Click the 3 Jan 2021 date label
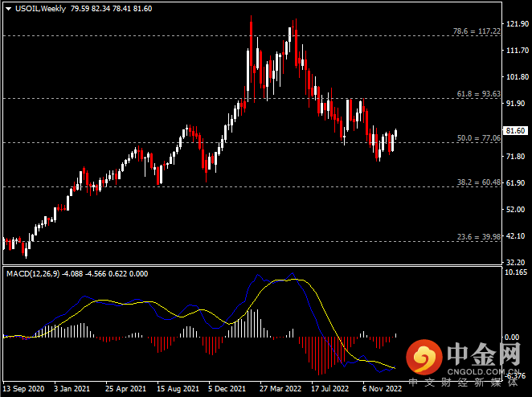 (x=72, y=388)
